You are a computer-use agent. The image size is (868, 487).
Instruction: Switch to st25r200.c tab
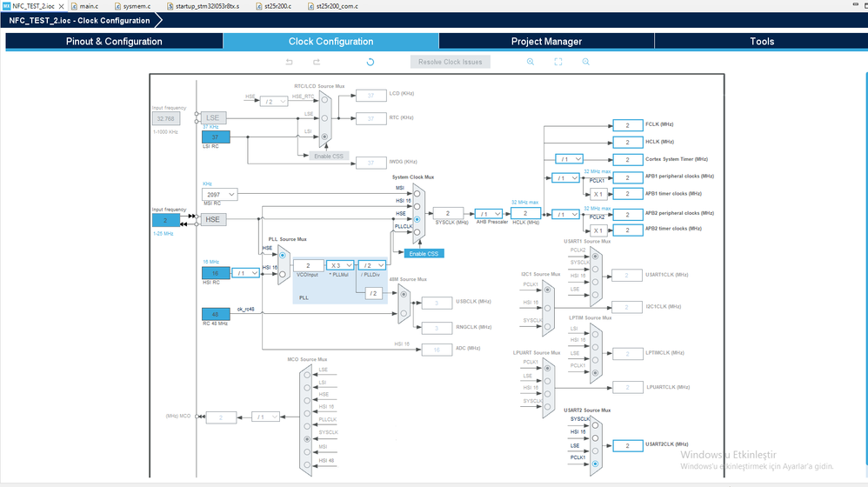(x=275, y=6)
